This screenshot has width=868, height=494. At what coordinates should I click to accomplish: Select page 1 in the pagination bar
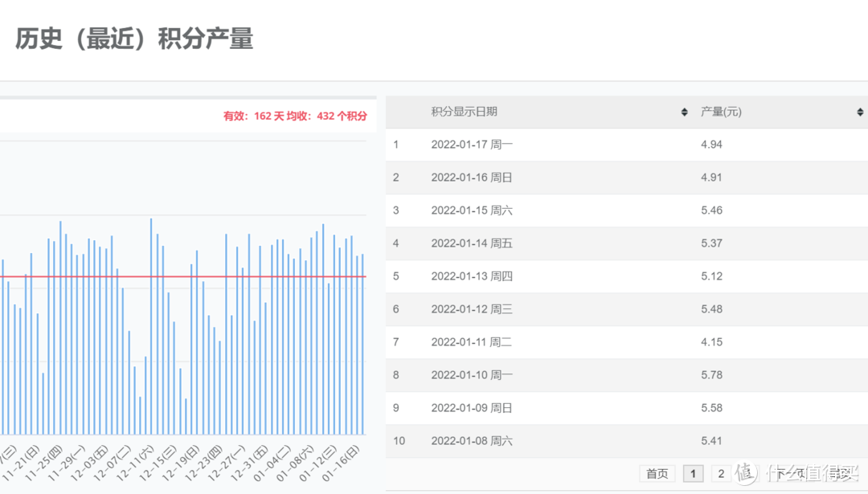click(x=693, y=474)
